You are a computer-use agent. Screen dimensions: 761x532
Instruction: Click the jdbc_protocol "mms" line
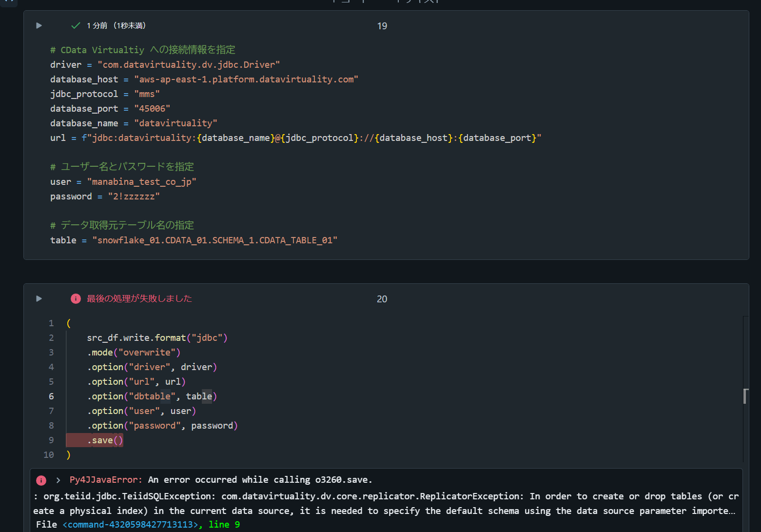coord(105,94)
